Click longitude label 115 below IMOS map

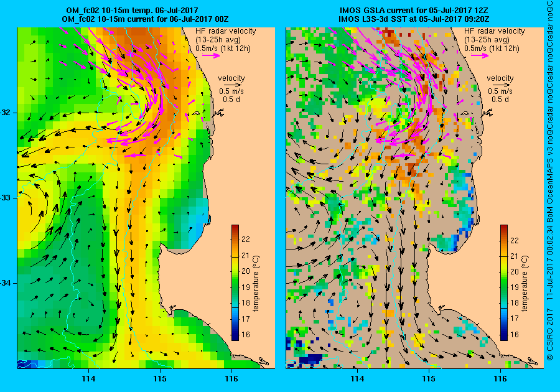429,379
